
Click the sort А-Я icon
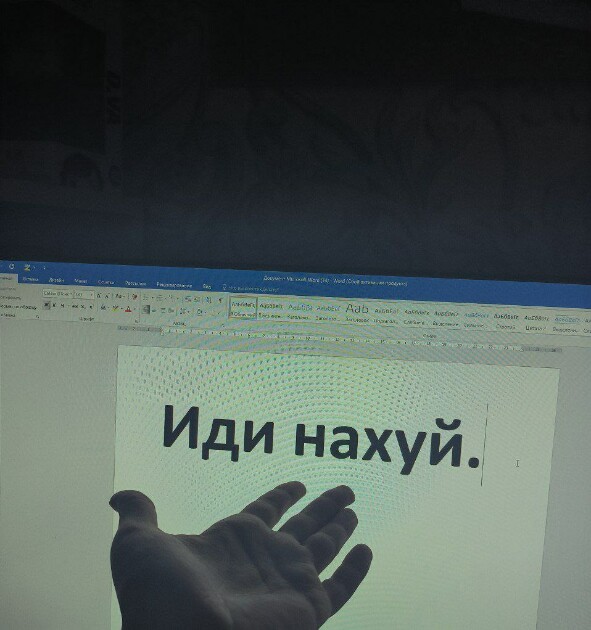208,300
